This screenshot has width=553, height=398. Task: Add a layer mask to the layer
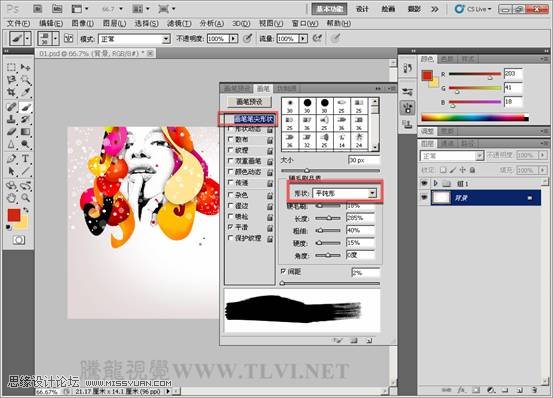476,390
